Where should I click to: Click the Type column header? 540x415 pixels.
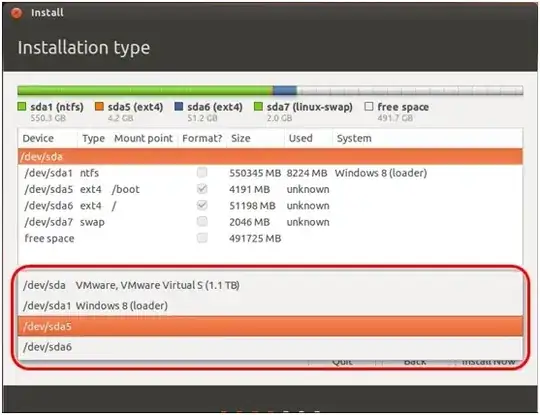[x=93, y=138]
